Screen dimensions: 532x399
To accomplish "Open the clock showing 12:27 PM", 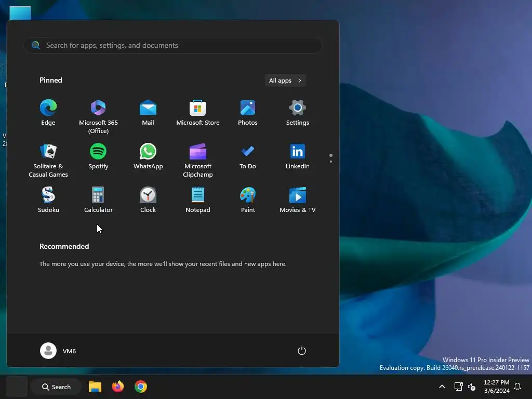I will (x=496, y=387).
